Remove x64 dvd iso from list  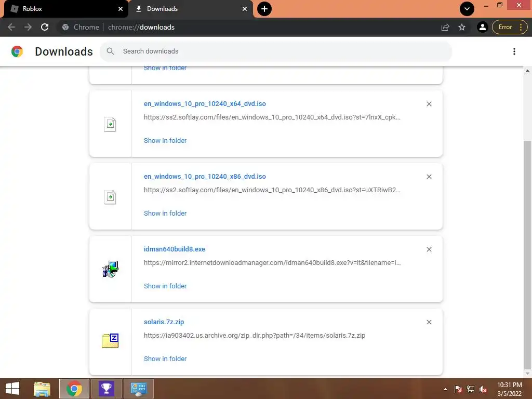[429, 104]
